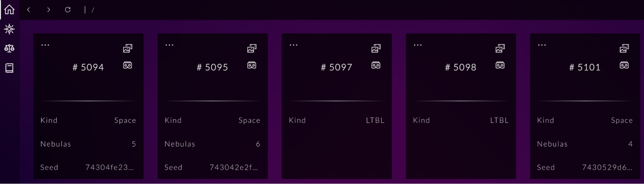
Task: Go back with the left arrow
Action: (29, 10)
